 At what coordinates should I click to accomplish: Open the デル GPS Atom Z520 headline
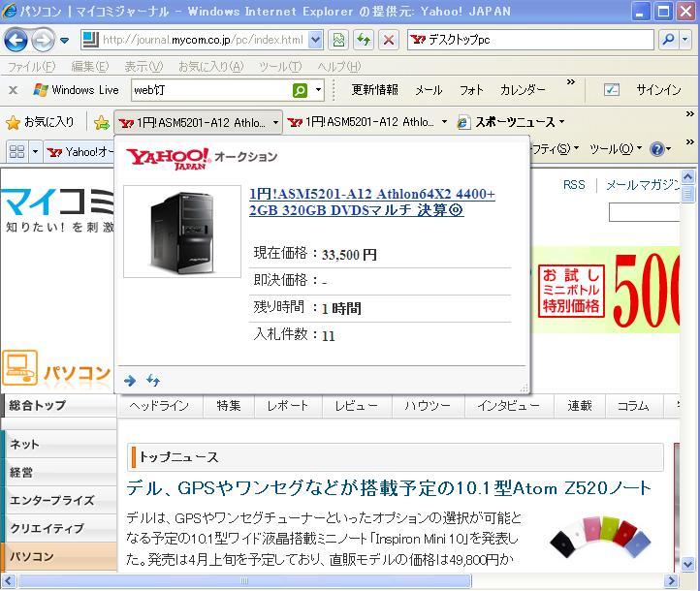click(389, 488)
